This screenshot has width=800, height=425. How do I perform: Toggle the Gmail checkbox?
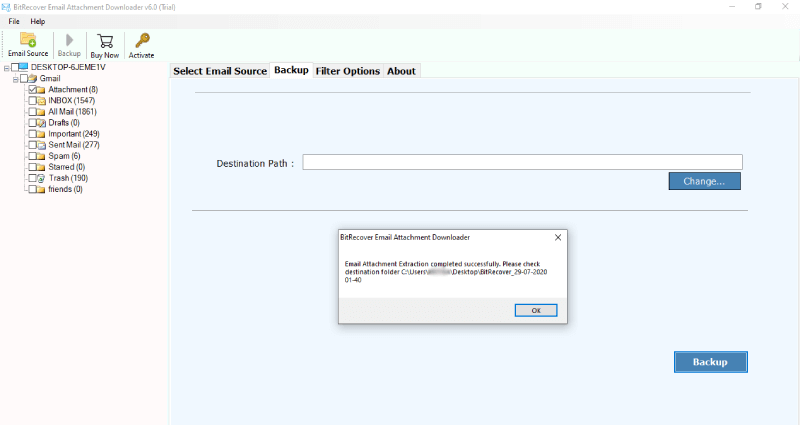pyautogui.click(x=24, y=79)
